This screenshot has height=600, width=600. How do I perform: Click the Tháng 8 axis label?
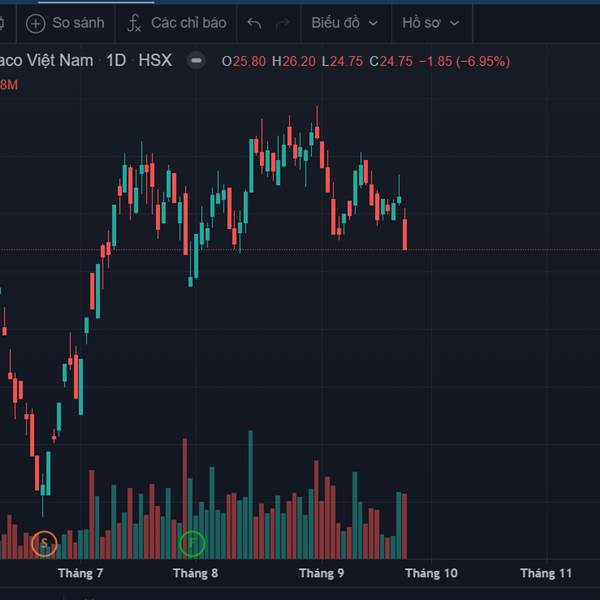(x=195, y=573)
